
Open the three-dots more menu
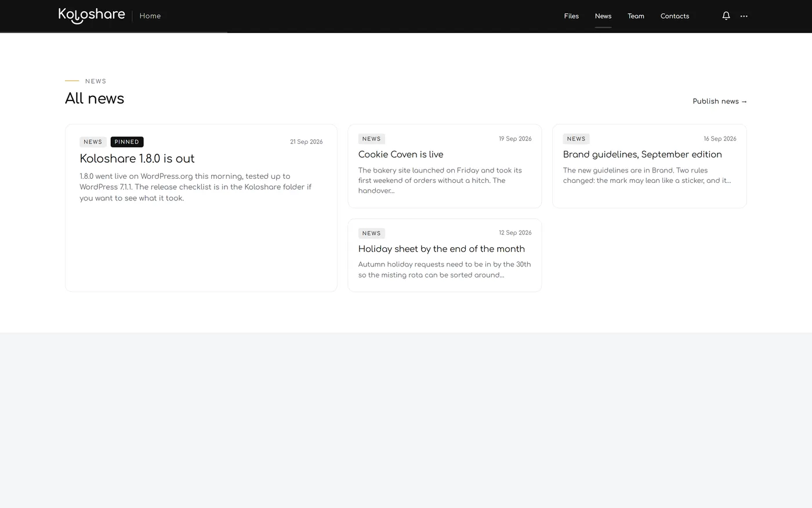click(x=744, y=16)
